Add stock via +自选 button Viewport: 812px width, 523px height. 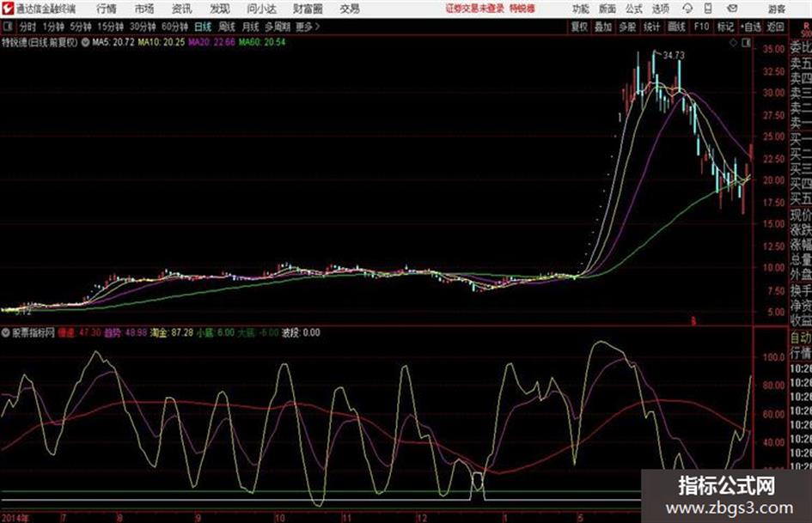(751, 27)
